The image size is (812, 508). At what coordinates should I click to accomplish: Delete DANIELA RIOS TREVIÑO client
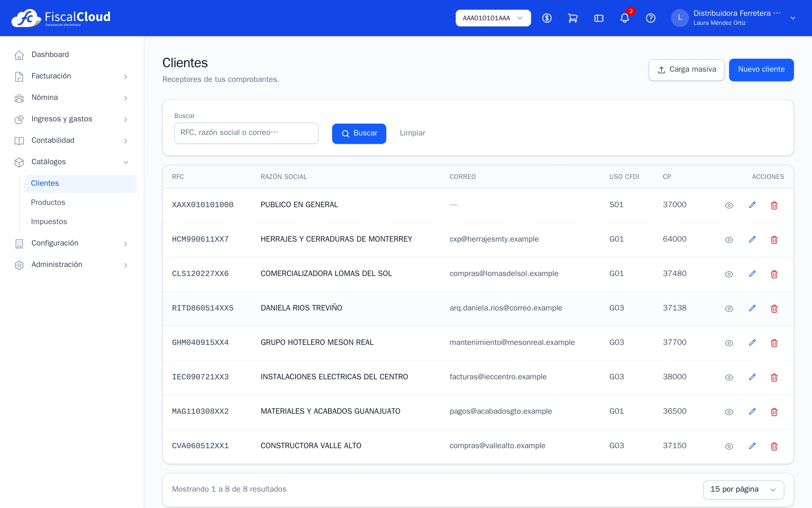pyautogui.click(x=774, y=309)
